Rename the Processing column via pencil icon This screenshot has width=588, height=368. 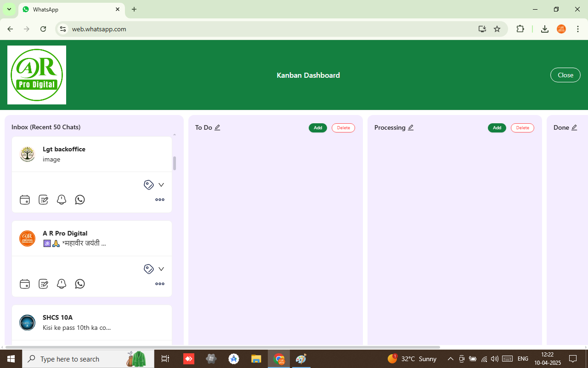tap(411, 127)
